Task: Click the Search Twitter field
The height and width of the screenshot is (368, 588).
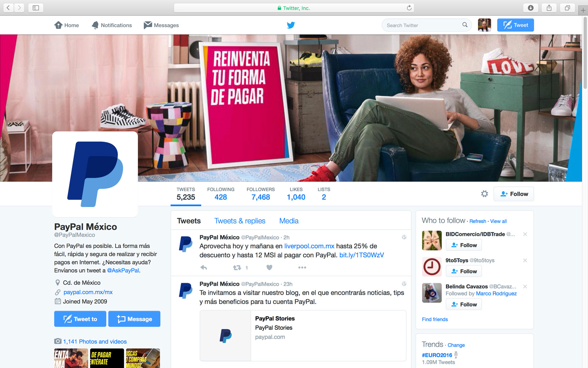Action: [x=423, y=25]
